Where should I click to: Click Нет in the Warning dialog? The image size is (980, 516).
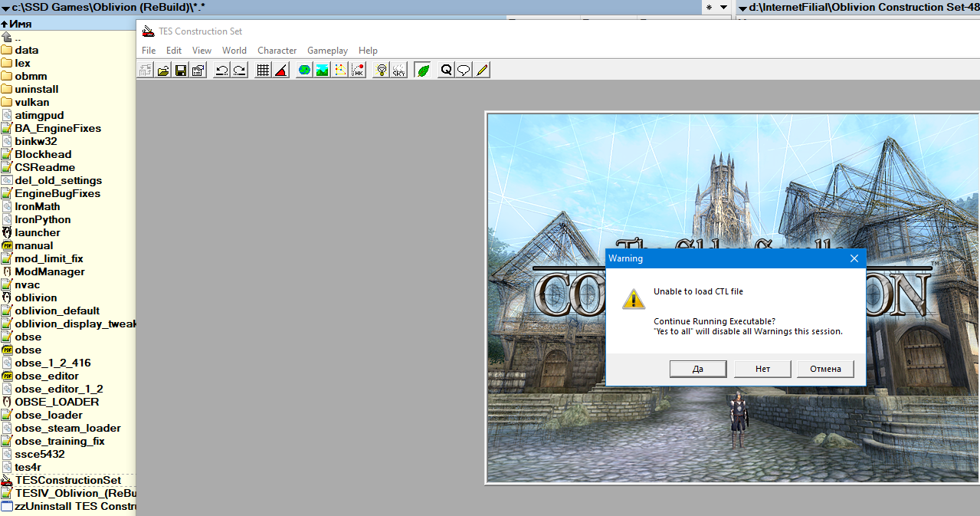762,369
